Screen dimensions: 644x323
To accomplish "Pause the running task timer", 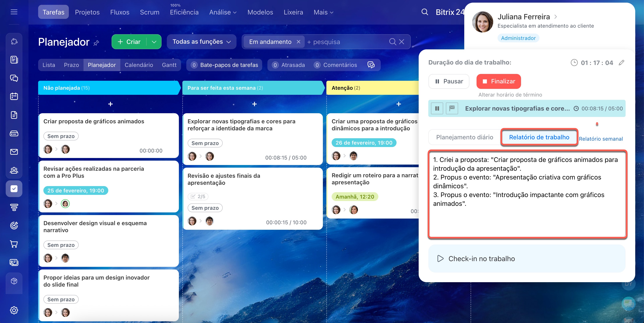I will tap(437, 108).
